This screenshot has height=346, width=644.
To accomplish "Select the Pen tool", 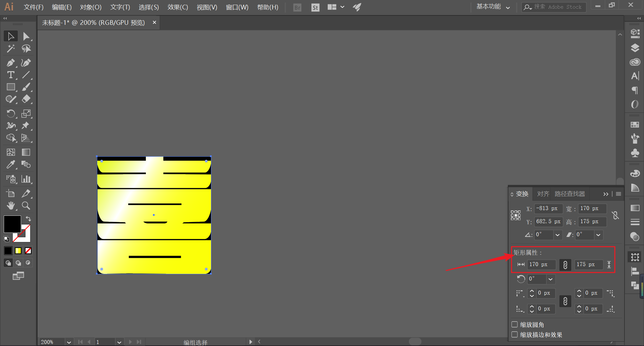I will (x=11, y=63).
